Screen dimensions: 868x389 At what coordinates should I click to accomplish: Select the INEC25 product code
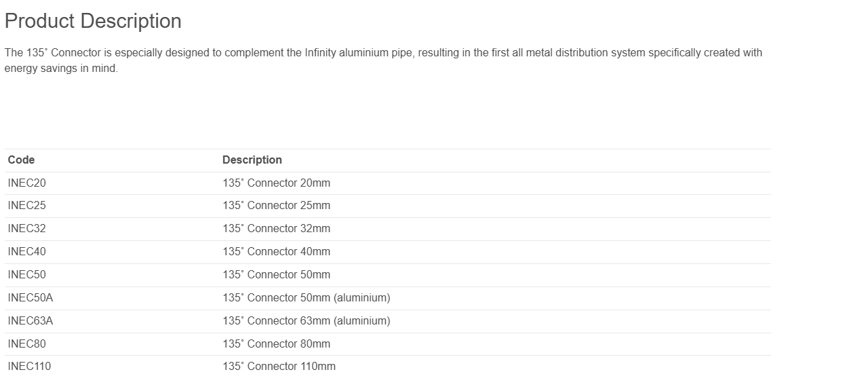coord(27,206)
